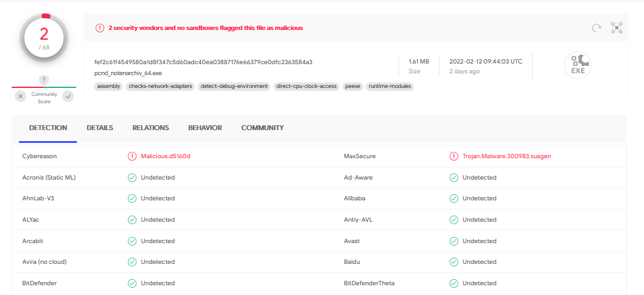Click the warning icon beside Malicious.d5160d
The height and width of the screenshot is (295, 644).
pos(132,156)
